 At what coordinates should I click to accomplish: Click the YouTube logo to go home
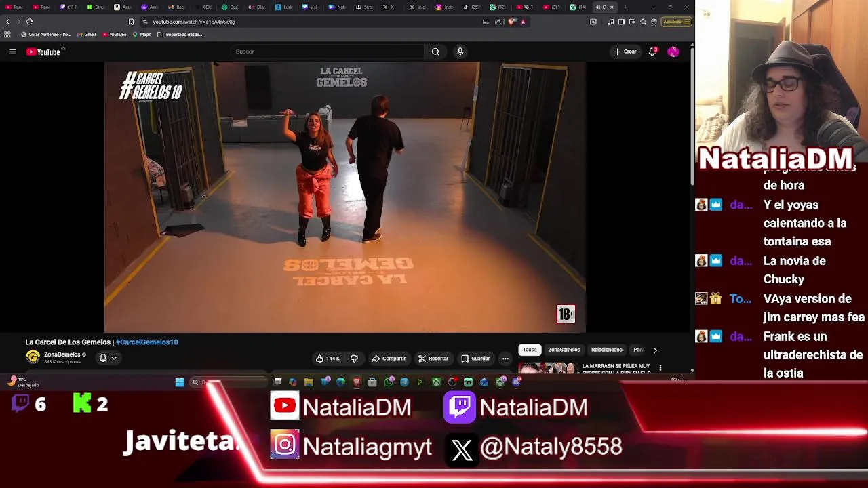(43, 52)
